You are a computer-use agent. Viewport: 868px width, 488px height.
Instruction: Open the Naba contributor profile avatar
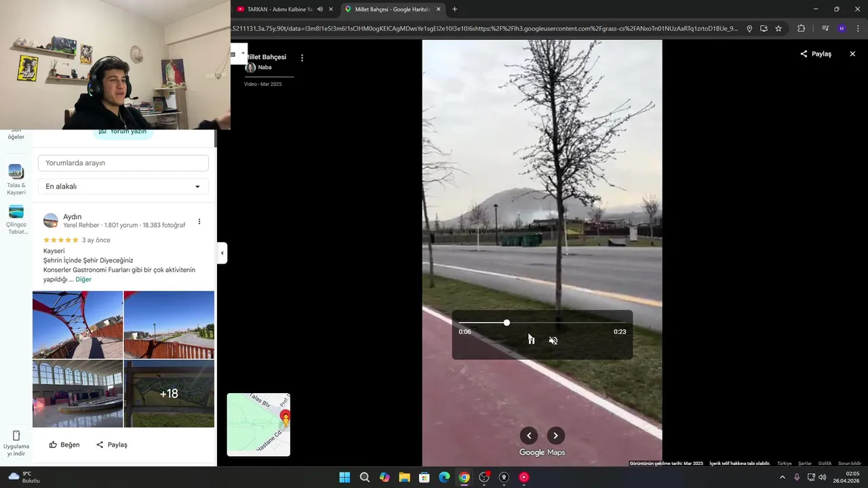tap(250, 67)
